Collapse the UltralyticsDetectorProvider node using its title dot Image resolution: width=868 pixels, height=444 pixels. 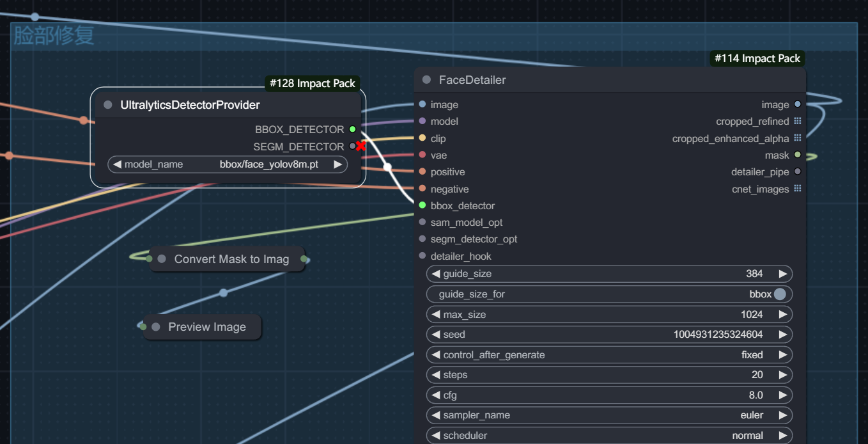(x=107, y=105)
